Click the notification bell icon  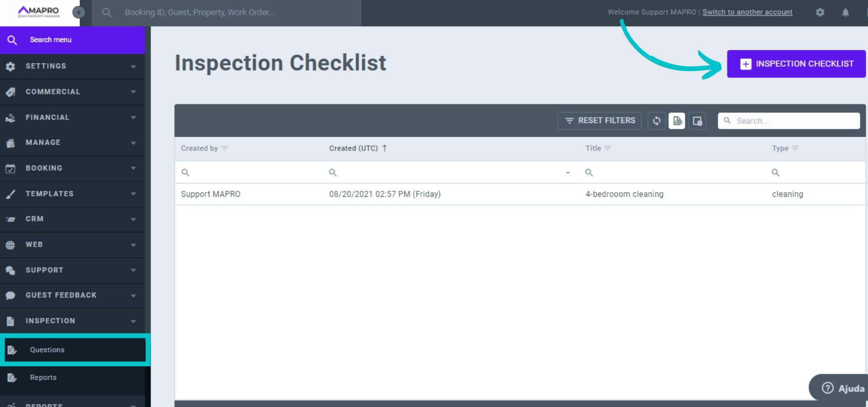tap(845, 12)
